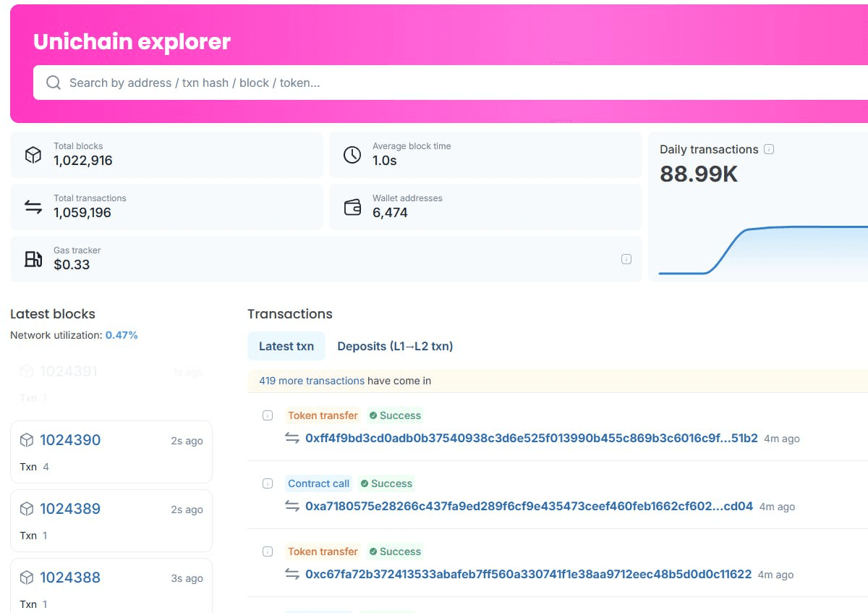Expand details for transaction 0xff4f9bd3

pyautogui.click(x=268, y=415)
